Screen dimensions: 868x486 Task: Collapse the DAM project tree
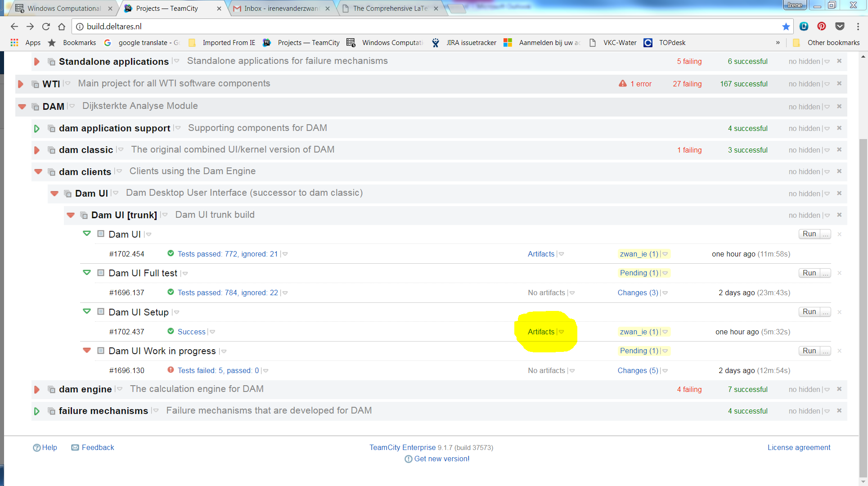pyautogui.click(x=22, y=107)
